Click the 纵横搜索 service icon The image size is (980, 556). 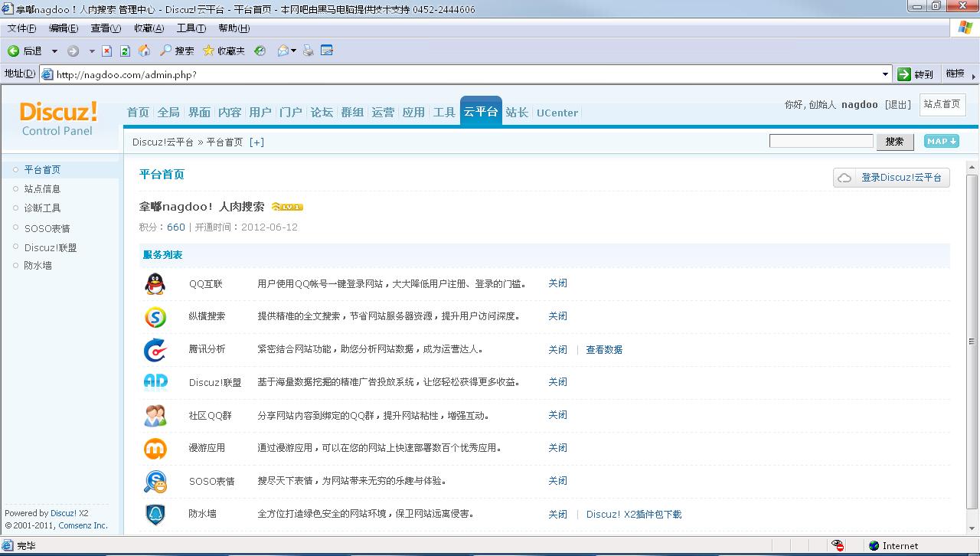pyautogui.click(x=155, y=316)
